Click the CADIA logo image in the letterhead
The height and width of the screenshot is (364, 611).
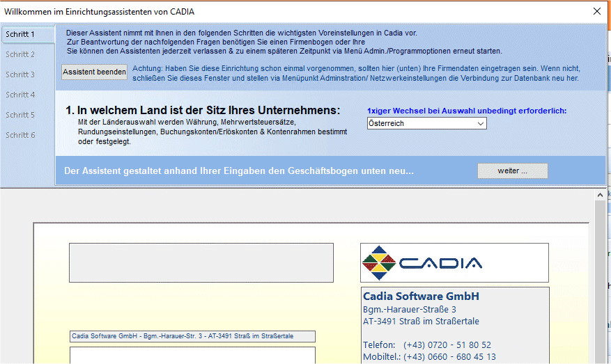[454, 263]
